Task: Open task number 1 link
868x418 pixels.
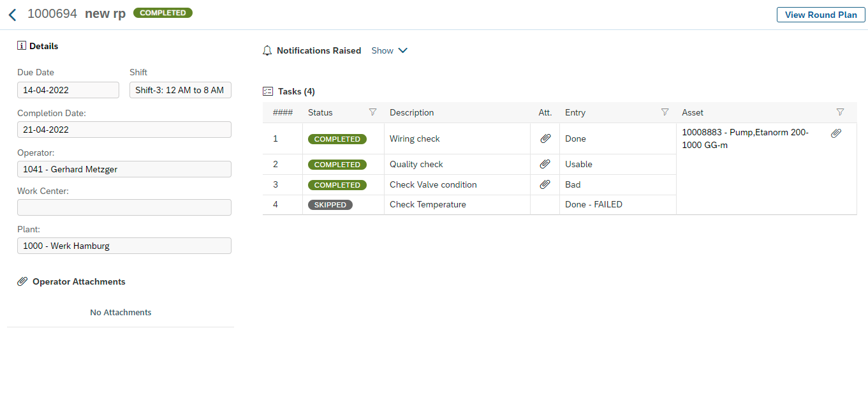Action: [x=276, y=138]
